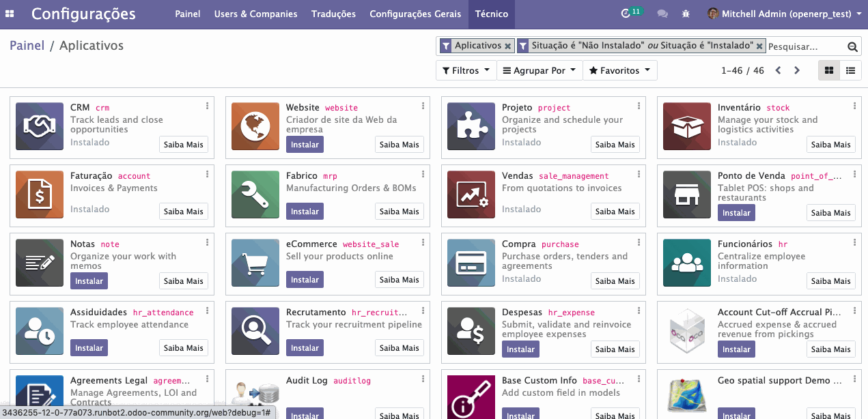
Task: Open the conversations chat bubble icon
Action: coord(662,14)
